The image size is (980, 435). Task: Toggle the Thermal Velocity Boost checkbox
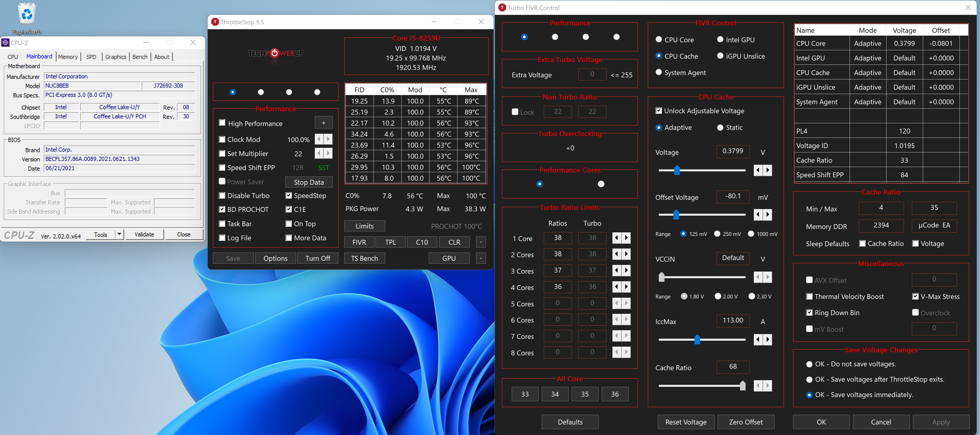click(x=809, y=296)
